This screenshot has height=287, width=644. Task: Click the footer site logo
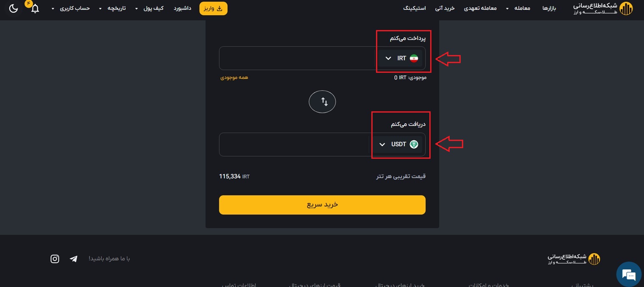[574, 259]
